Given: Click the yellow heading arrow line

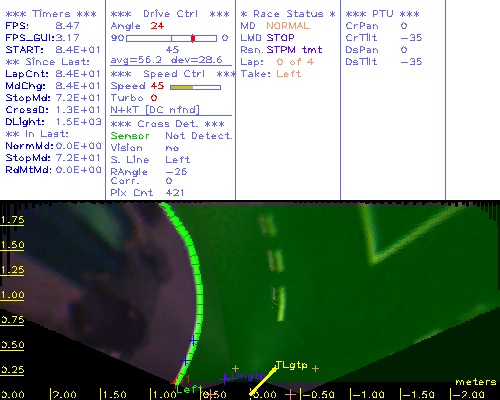Looking at the screenshot, I should click(x=263, y=381).
